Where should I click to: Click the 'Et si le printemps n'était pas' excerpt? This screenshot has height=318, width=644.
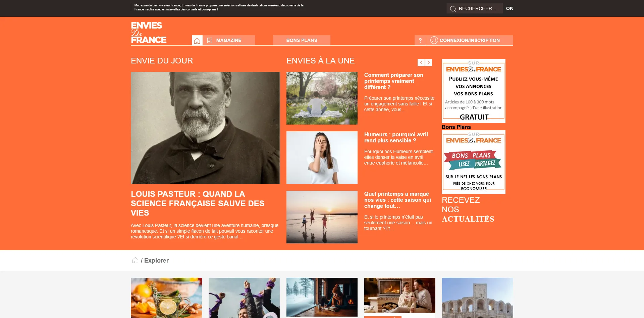point(398,223)
